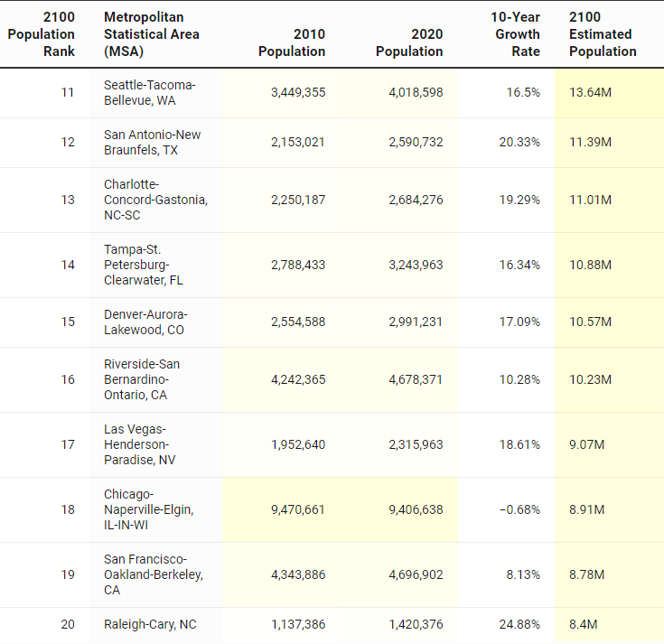Click the 2010 Population column header
Screen dimensions: 664x644
point(291,42)
